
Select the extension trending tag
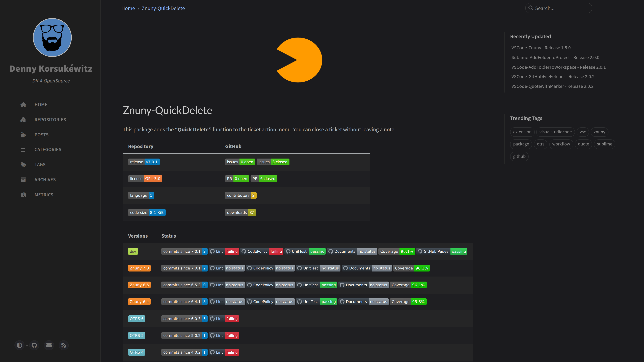[x=522, y=132]
